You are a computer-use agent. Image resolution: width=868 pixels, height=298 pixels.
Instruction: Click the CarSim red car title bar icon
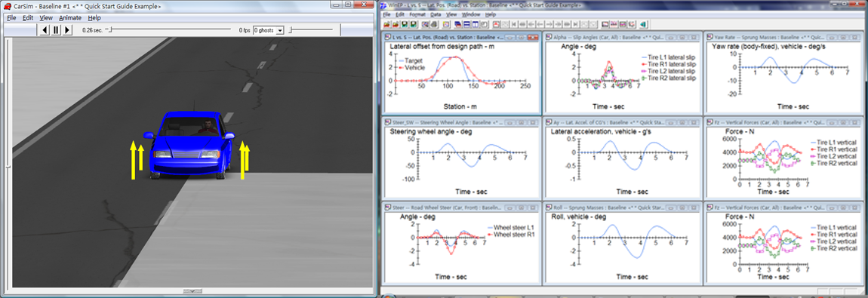click(8, 7)
